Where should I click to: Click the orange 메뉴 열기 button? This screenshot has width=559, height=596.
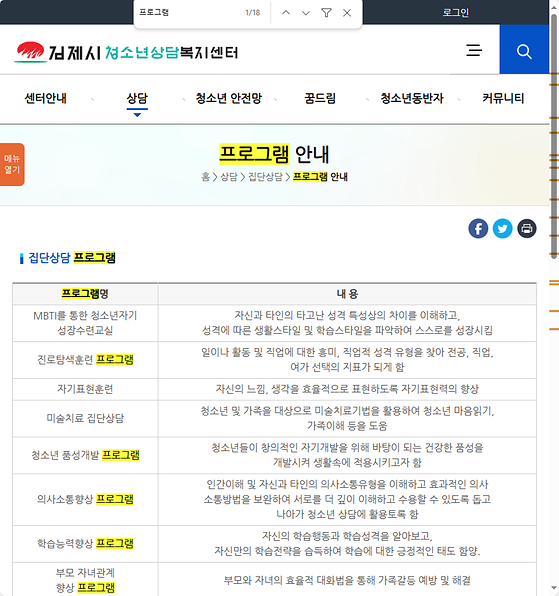(x=12, y=164)
